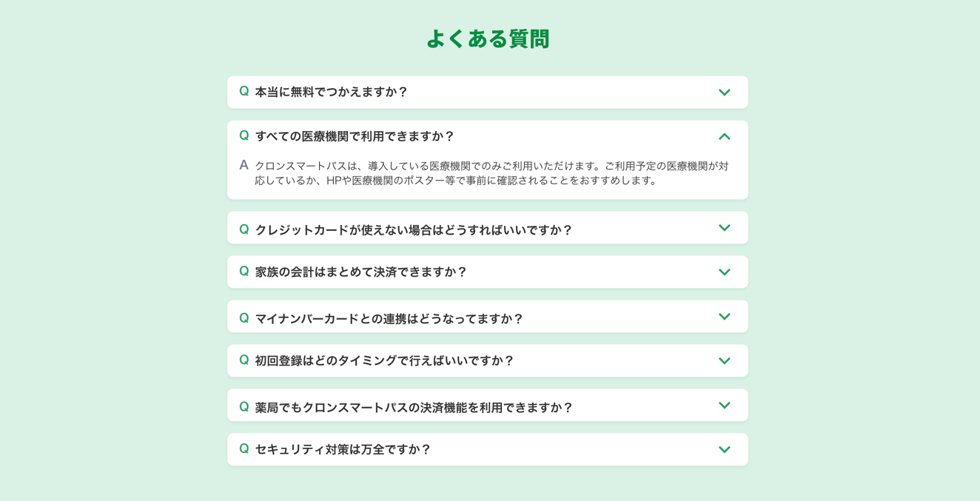
Task: Expand the 初回登録はどのタイミング chevron
Action: [x=725, y=361]
